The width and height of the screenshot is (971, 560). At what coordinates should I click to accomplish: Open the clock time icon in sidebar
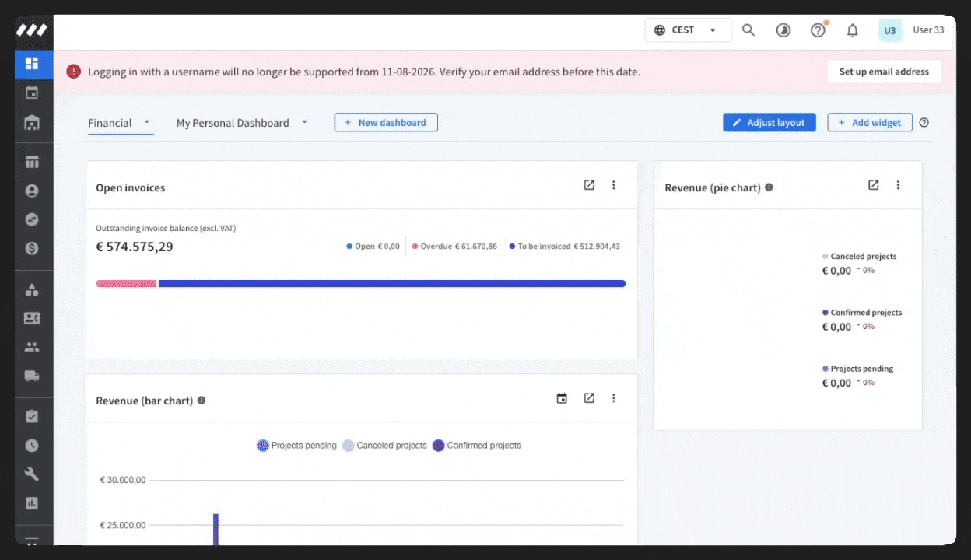pyautogui.click(x=32, y=446)
